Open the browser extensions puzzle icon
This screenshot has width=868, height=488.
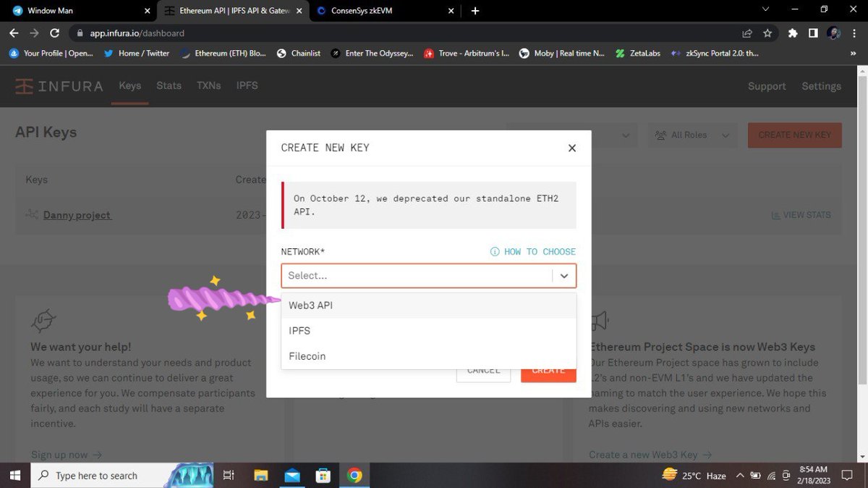point(793,33)
